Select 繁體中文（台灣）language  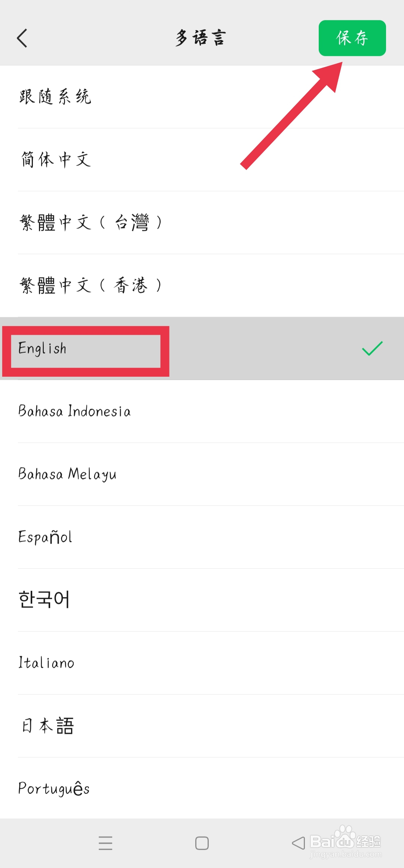pos(91,222)
